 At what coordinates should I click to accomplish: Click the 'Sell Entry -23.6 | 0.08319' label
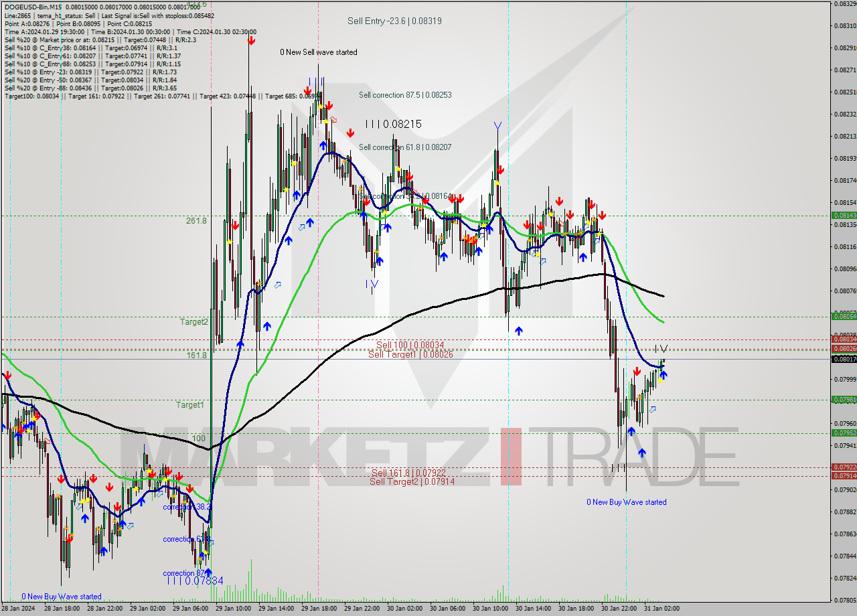pos(394,21)
